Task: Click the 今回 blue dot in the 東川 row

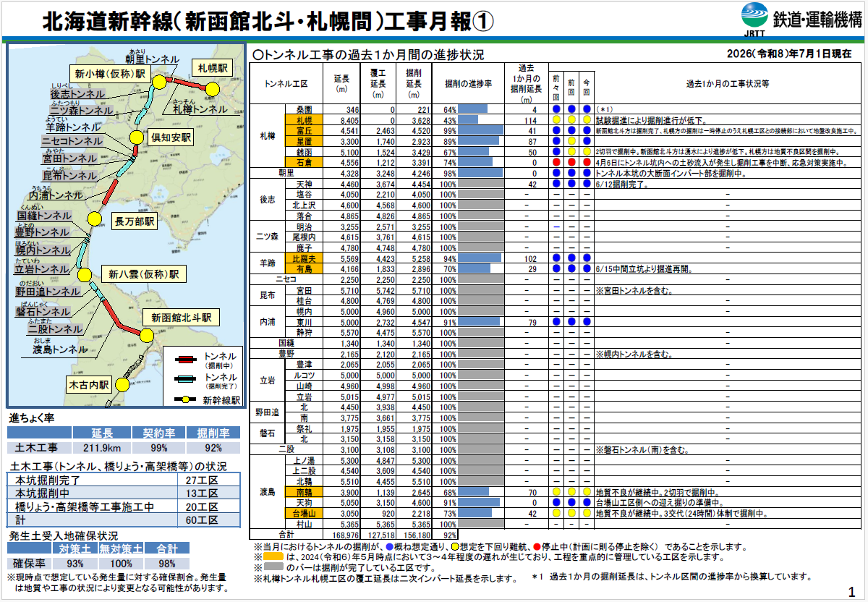Action: click(587, 321)
